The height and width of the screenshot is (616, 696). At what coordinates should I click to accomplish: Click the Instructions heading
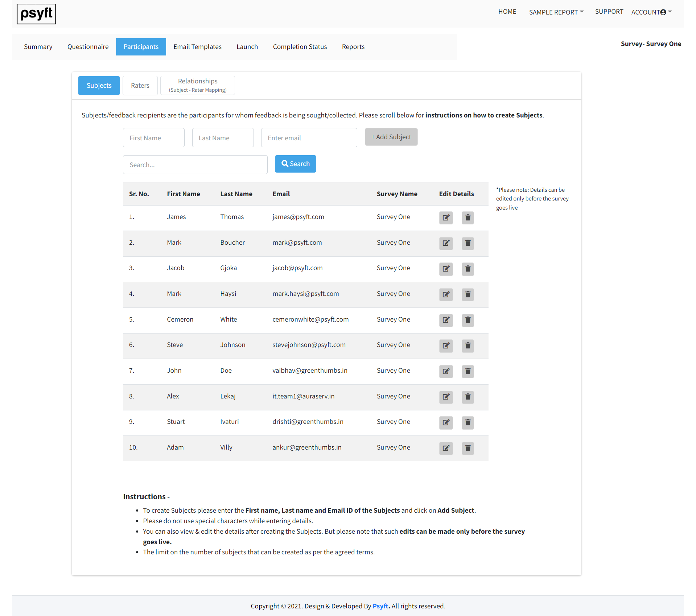tap(146, 497)
